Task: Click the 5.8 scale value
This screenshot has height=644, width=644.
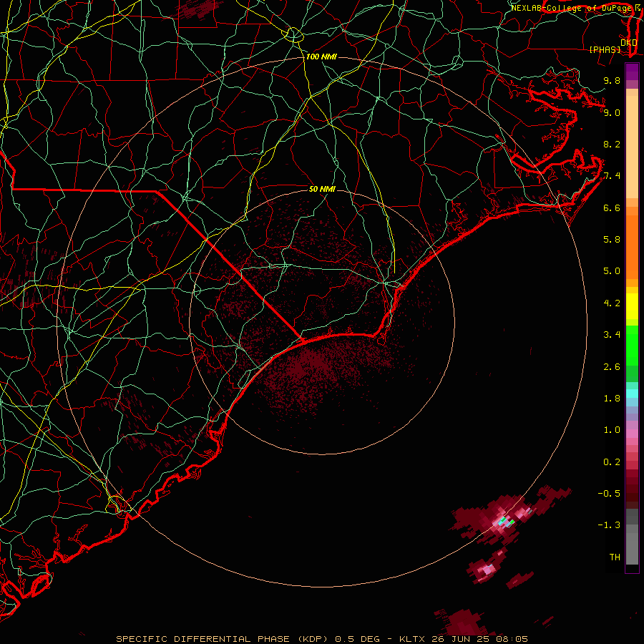Action: [x=612, y=240]
